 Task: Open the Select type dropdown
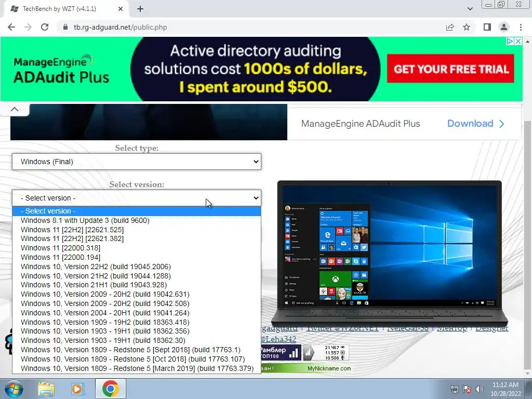click(x=137, y=162)
